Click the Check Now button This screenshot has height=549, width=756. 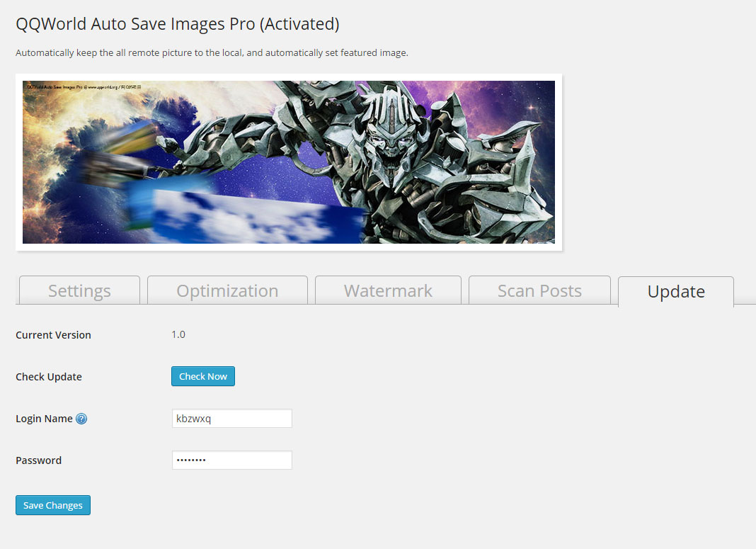[203, 376]
